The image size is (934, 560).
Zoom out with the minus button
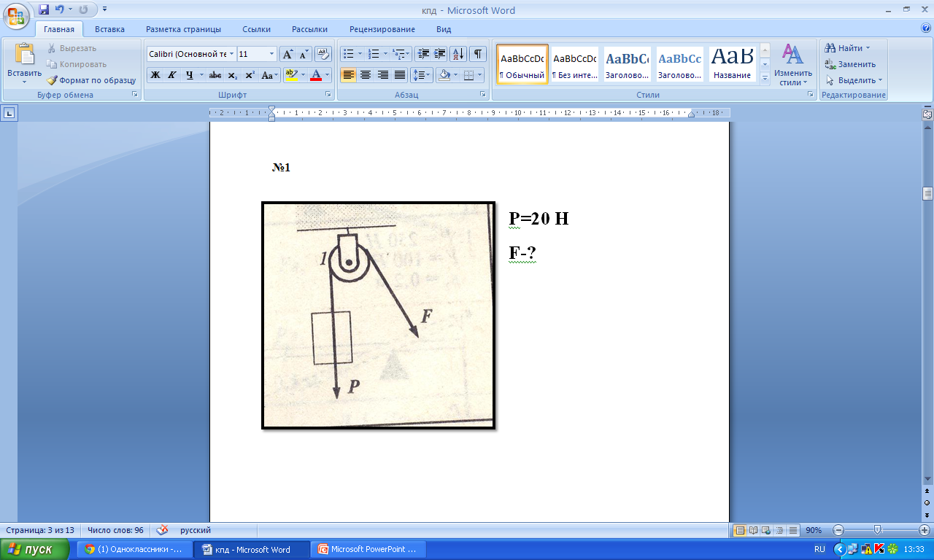[838, 530]
